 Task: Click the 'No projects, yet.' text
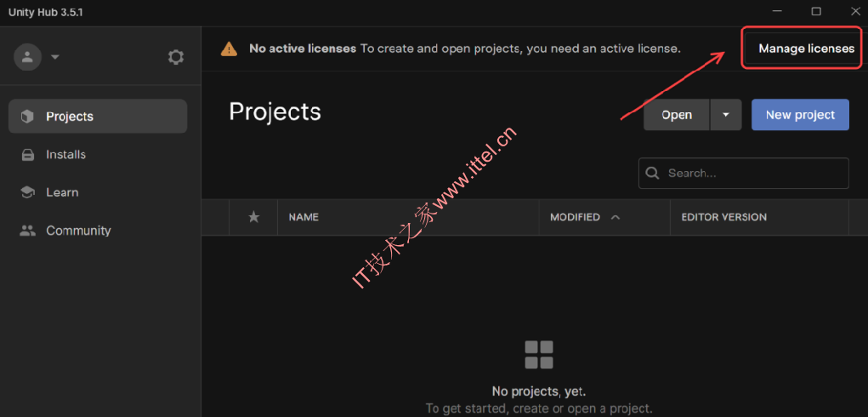coord(539,391)
